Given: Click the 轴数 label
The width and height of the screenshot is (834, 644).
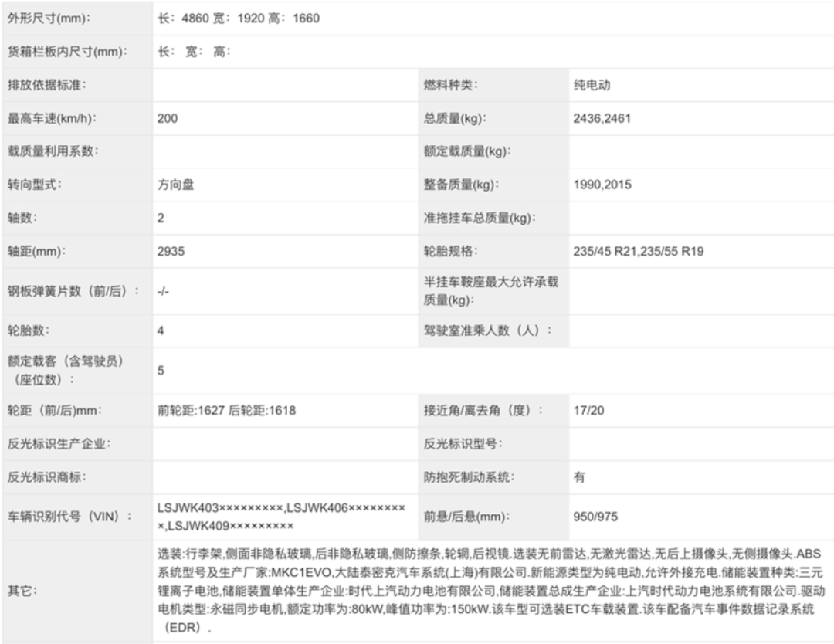Looking at the screenshot, I should pos(22,218).
